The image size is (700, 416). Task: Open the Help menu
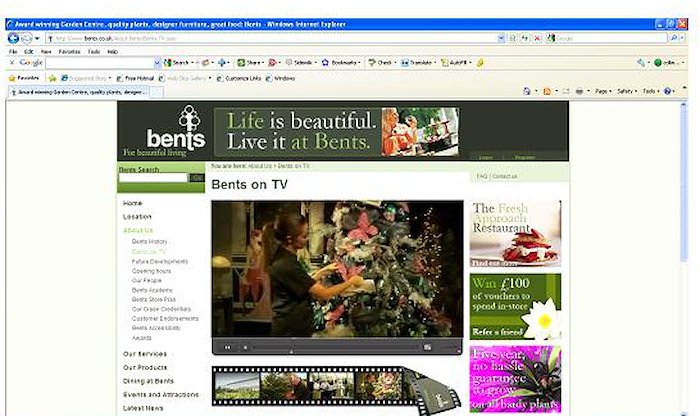[112, 52]
